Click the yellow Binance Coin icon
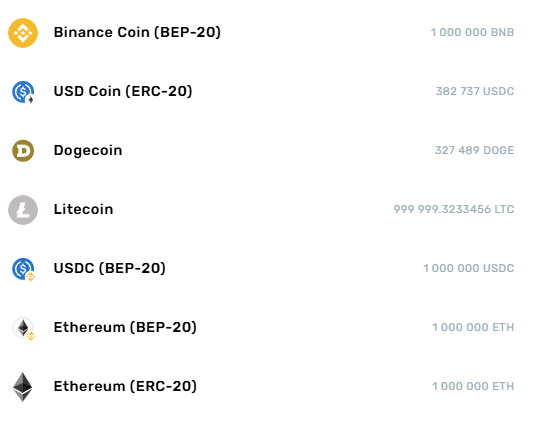 23,33
